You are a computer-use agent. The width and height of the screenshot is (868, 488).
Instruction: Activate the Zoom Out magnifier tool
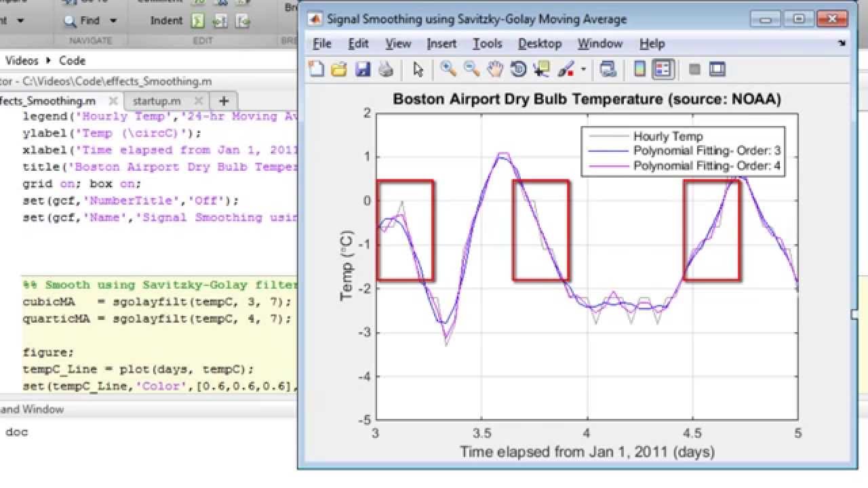coord(471,68)
